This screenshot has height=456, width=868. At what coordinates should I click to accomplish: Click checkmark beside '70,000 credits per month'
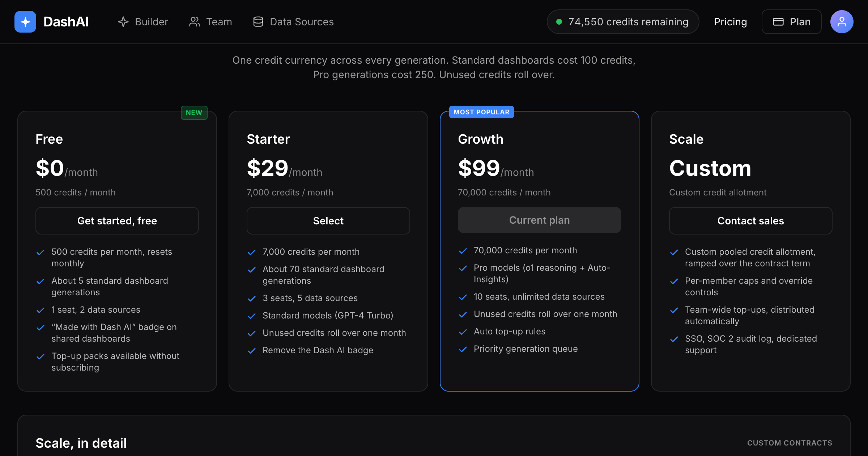click(463, 251)
